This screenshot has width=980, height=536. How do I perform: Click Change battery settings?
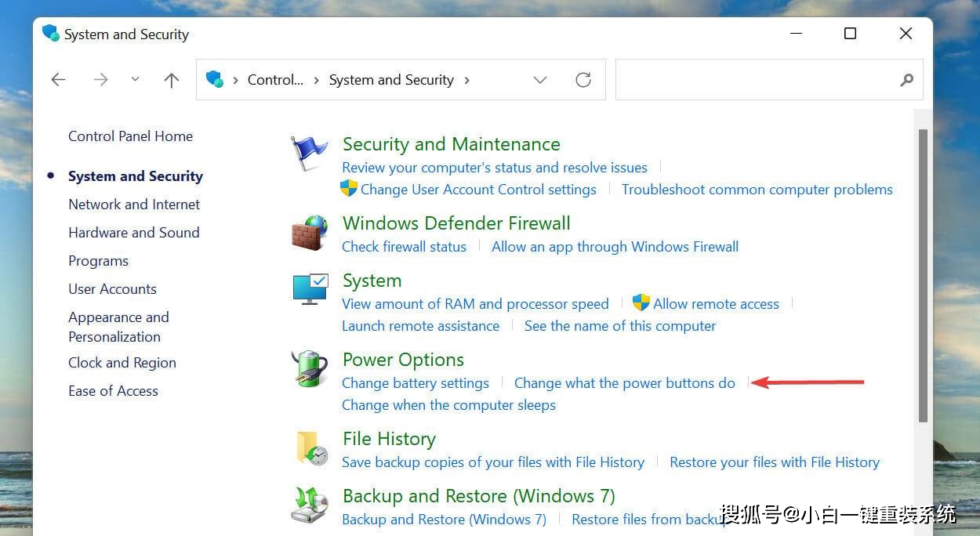[x=416, y=383]
